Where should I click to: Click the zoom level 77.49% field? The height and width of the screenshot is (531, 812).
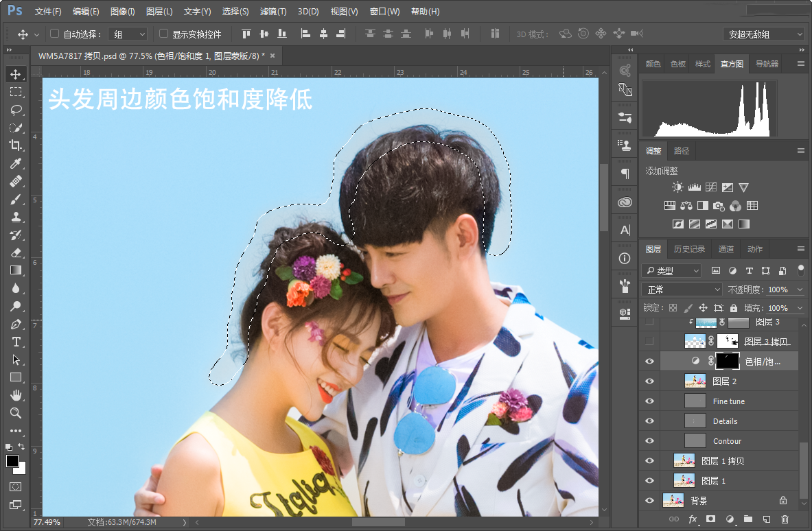tap(47, 522)
